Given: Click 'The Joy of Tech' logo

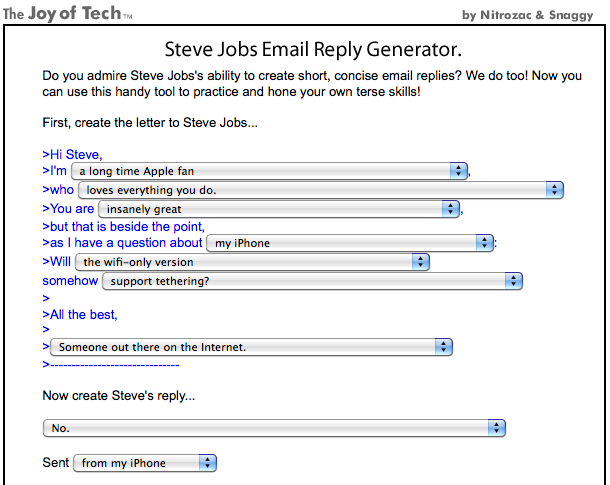Looking at the screenshot, I should coord(67,13).
